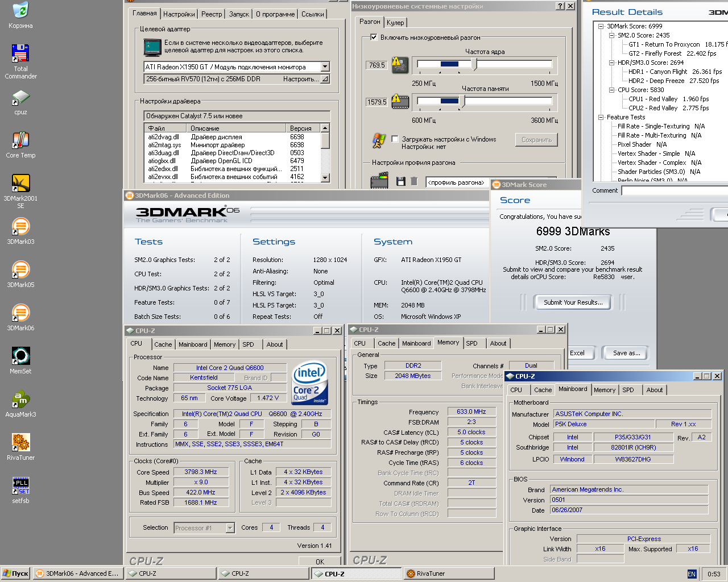Click the core clock chip warning icon
The image size is (728, 582).
(x=400, y=65)
